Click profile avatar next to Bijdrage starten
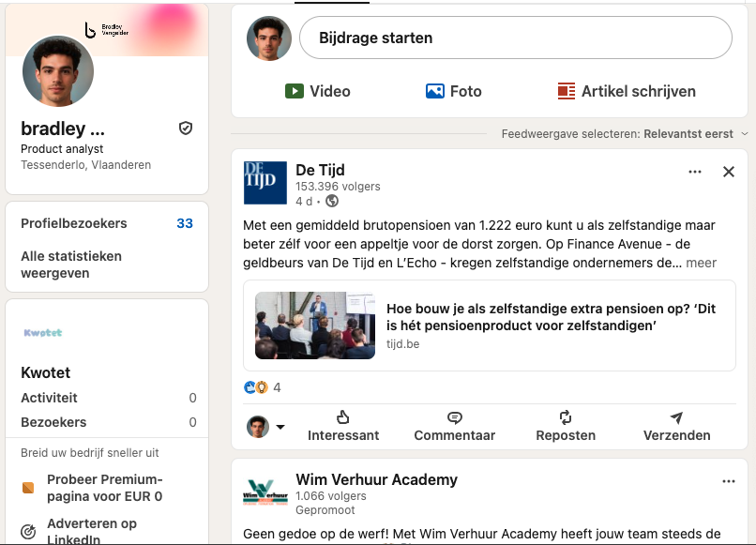This screenshot has height=545, width=756. click(x=269, y=38)
